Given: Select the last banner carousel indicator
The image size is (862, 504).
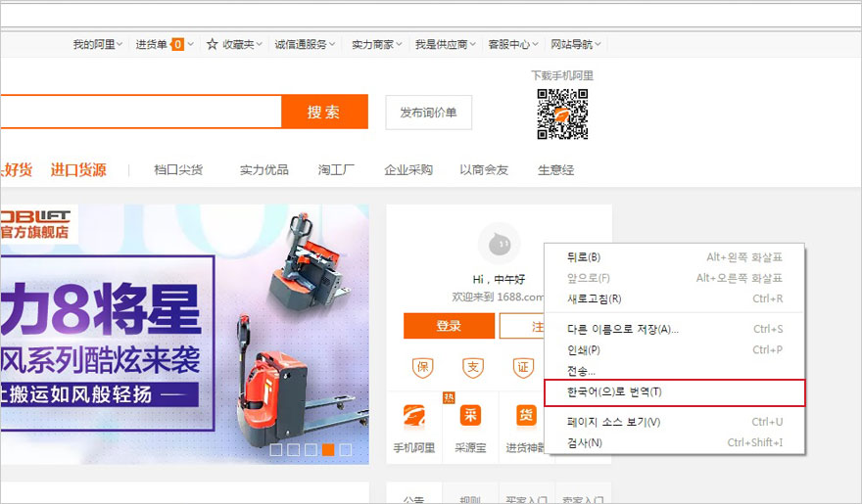Looking at the screenshot, I should (345, 449).
